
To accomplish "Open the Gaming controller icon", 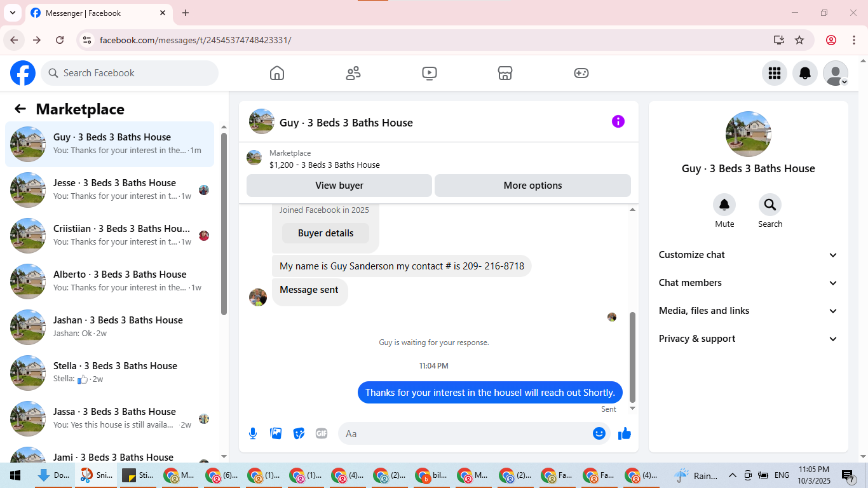I will [581, 73].
